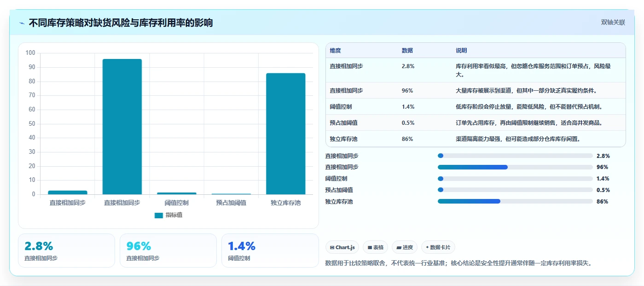Click the 独立库存池 x-axis label under the chart
This screenshot has width=644, height=286.
(285, 203)
